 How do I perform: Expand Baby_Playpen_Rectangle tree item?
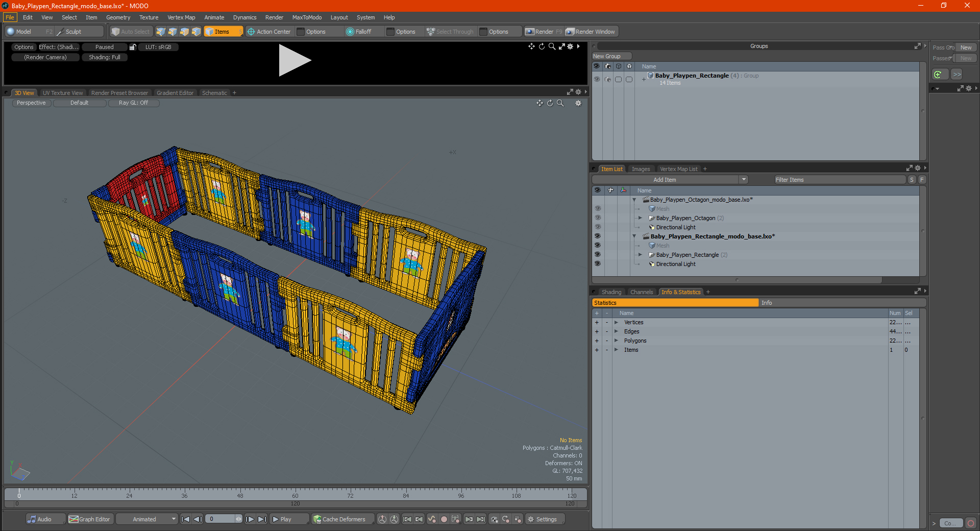(x=640, y=255)
